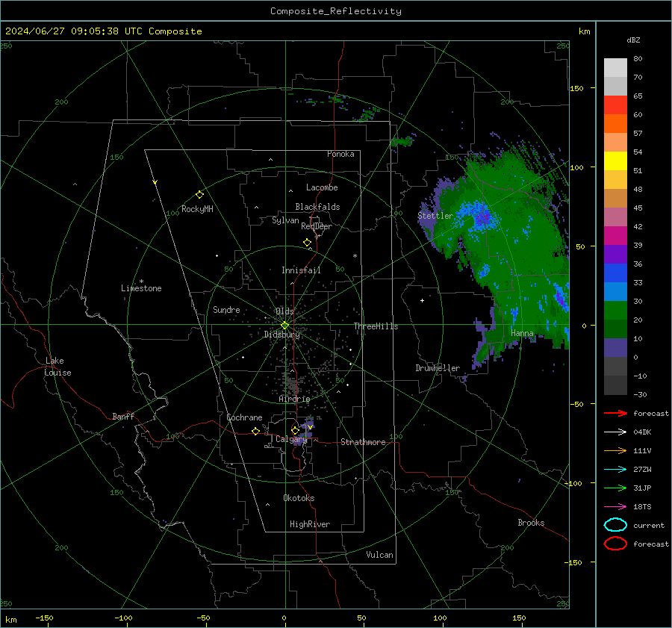This screenshot has width=672, height=628.
Task: Select the cyan 27ZW arrow in legend
Action: click(615, 470)
